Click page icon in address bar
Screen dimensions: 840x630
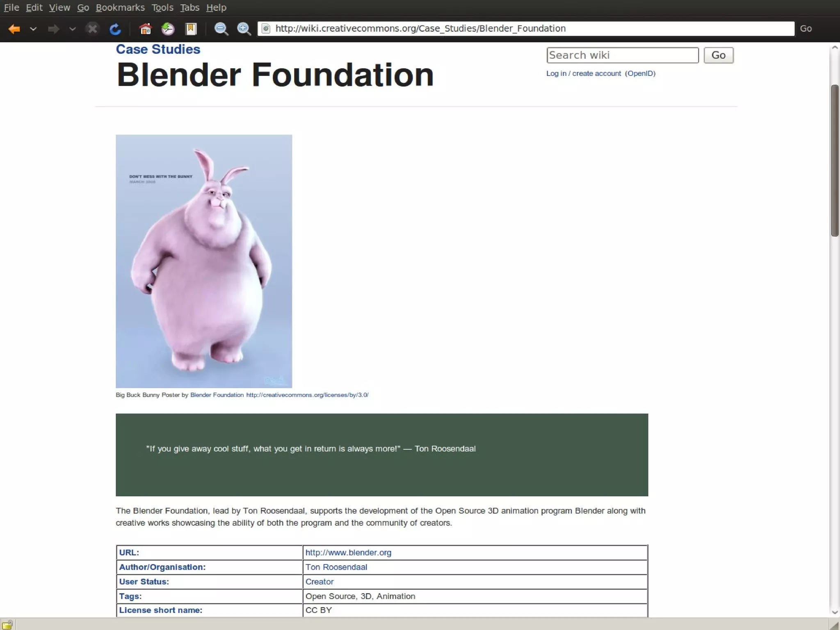point(266,29)
